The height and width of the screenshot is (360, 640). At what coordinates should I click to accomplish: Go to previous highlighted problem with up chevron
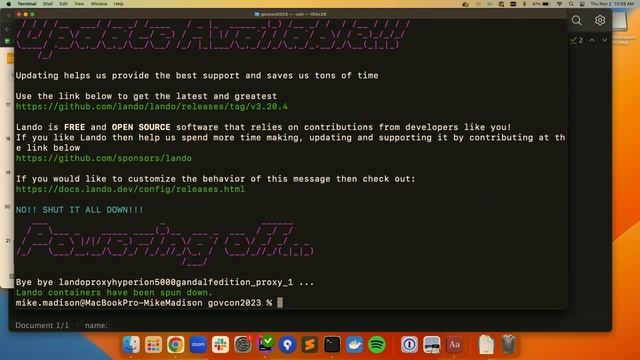click(592, 40)
